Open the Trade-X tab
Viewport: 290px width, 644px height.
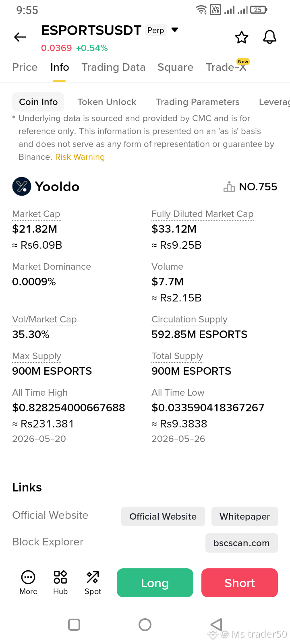[226, 67]
